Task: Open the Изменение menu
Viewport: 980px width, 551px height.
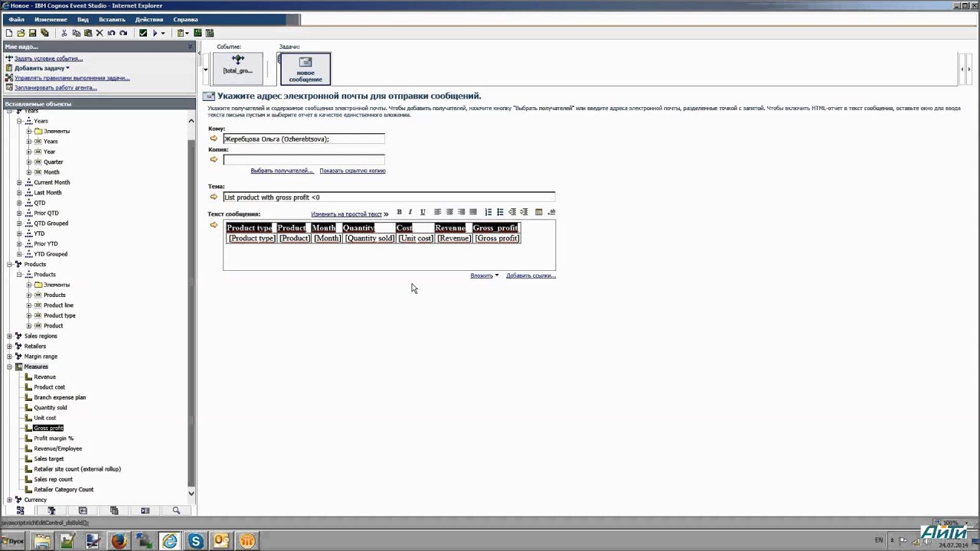Action: (51, 19)
